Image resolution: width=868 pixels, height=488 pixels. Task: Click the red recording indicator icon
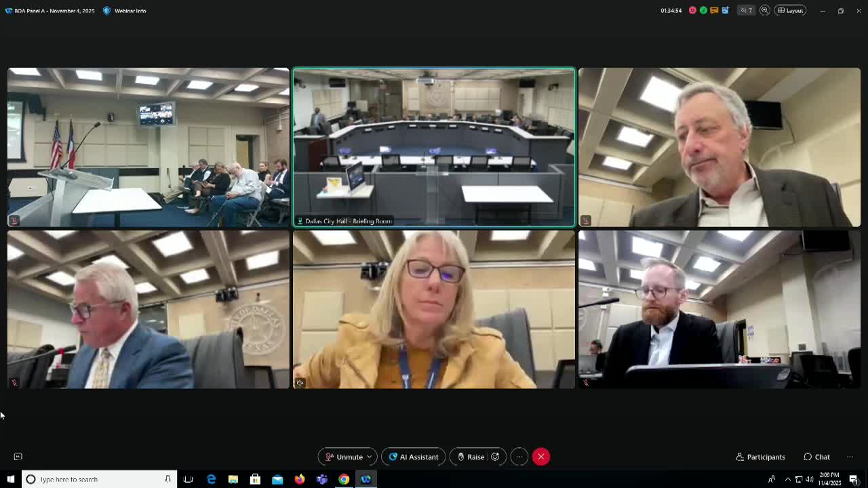[x=692, y=10]
